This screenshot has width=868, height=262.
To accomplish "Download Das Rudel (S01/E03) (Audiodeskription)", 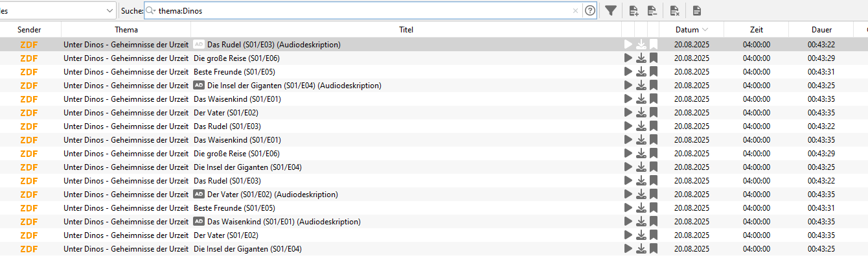I will (x=641, y=44).
